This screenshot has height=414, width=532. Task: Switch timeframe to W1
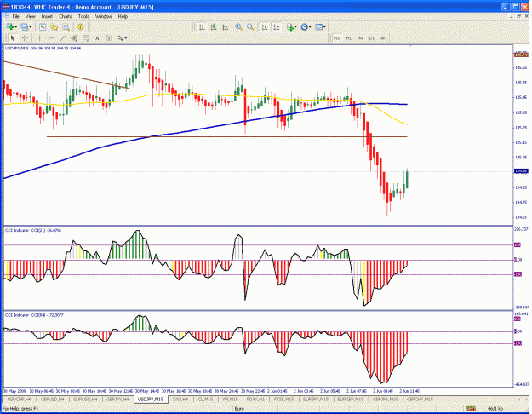click(x=383, y=38)
